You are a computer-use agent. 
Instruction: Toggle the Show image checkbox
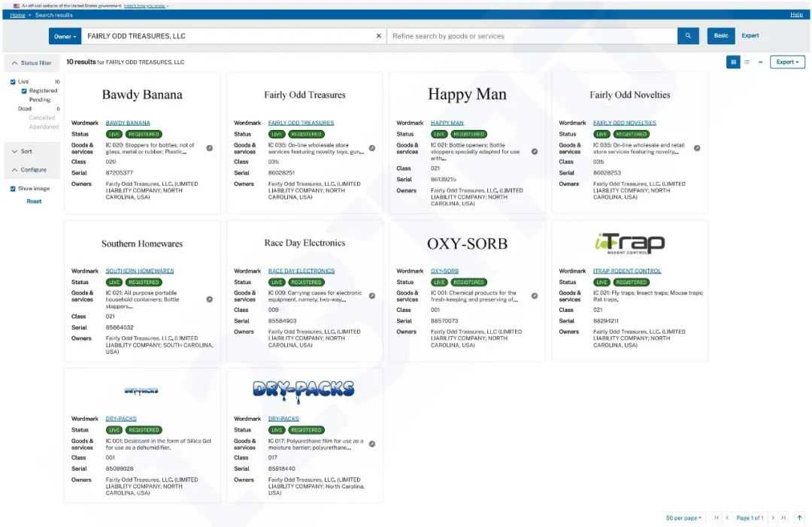(13, 189)
